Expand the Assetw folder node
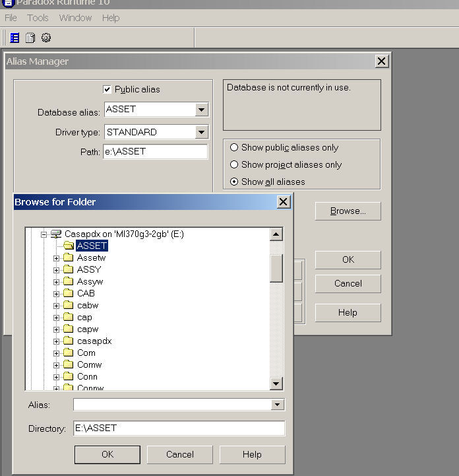459x476 pixels. pos(56,258)
